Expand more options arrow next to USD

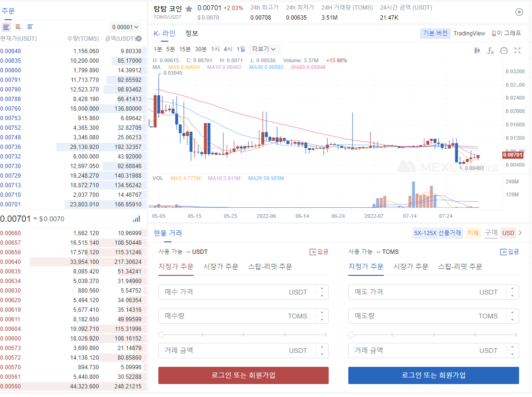pyautogui.click(x=521, y=233)
